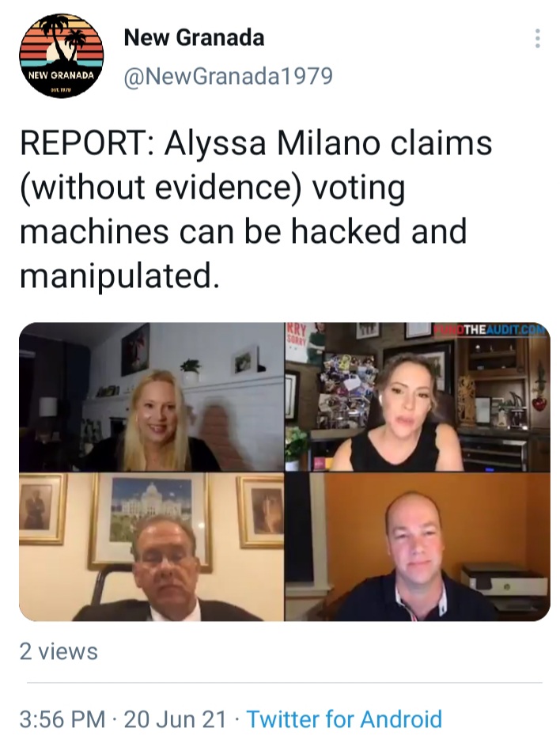The image size is (560, 747).
Task: Open the three-dot more options menu
Action: click(x=537, y=39)
